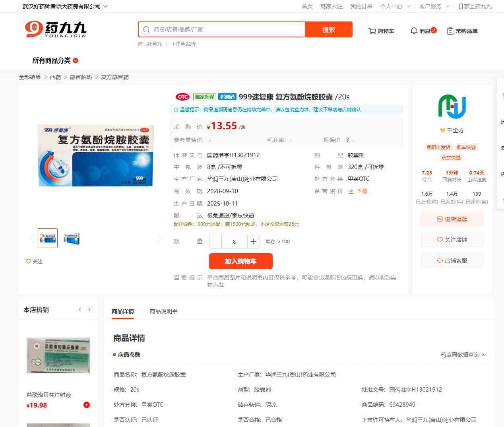504x427 pixels.
Task: Open the 药监局数据查询 link
Action: (462, 355)
